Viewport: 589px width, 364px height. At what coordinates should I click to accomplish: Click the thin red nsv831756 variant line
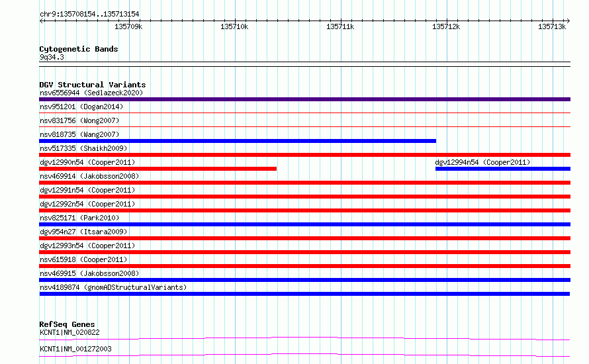pyautogui.click(x=304, y=126)
